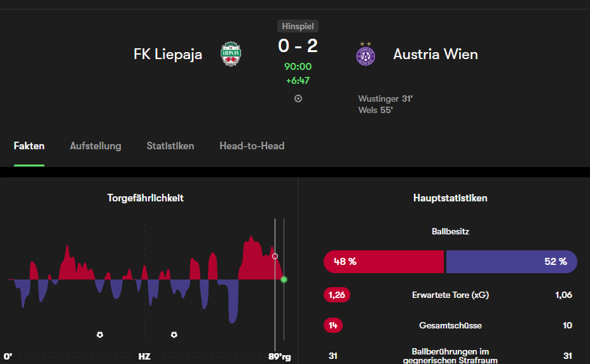
Task: Switch to the Aufstellung tab
Action: click(x=95, y=146)
